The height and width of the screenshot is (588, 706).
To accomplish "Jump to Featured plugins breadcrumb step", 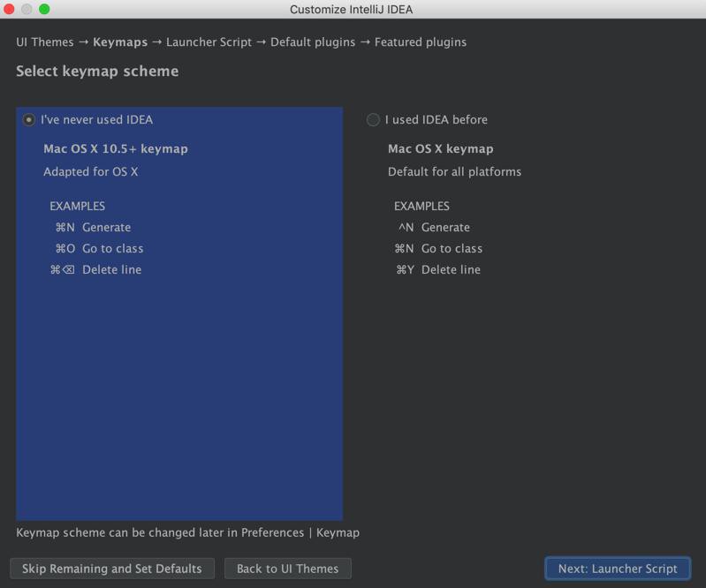I will click(421, 42).
